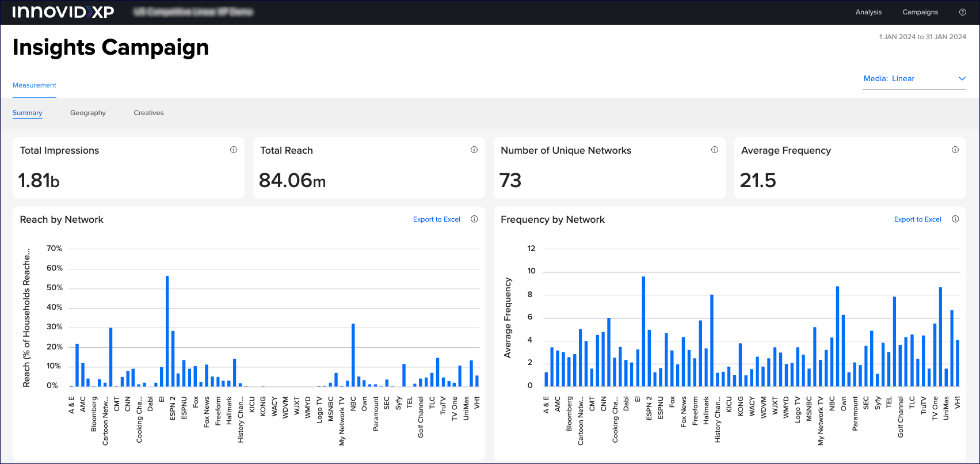Open the help question mark icon
This screenshot has width=980, height=464.
[x=962, y=12]
